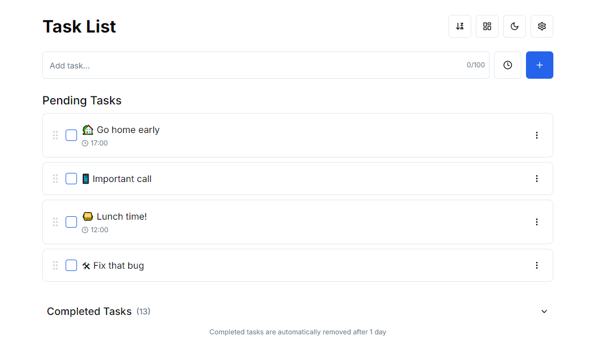
Task: Enable dark mode with the moon icon
Action: pos(515,26)
